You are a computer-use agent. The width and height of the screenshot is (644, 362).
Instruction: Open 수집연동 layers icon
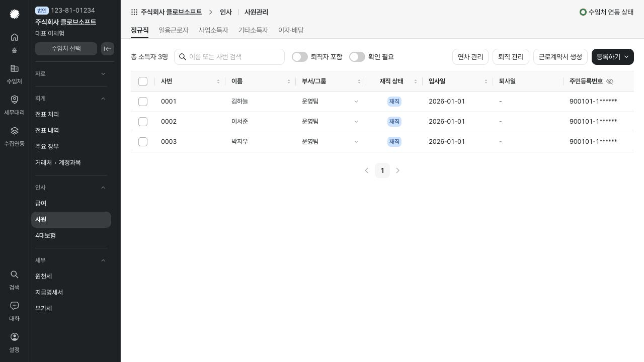point(15,131)
